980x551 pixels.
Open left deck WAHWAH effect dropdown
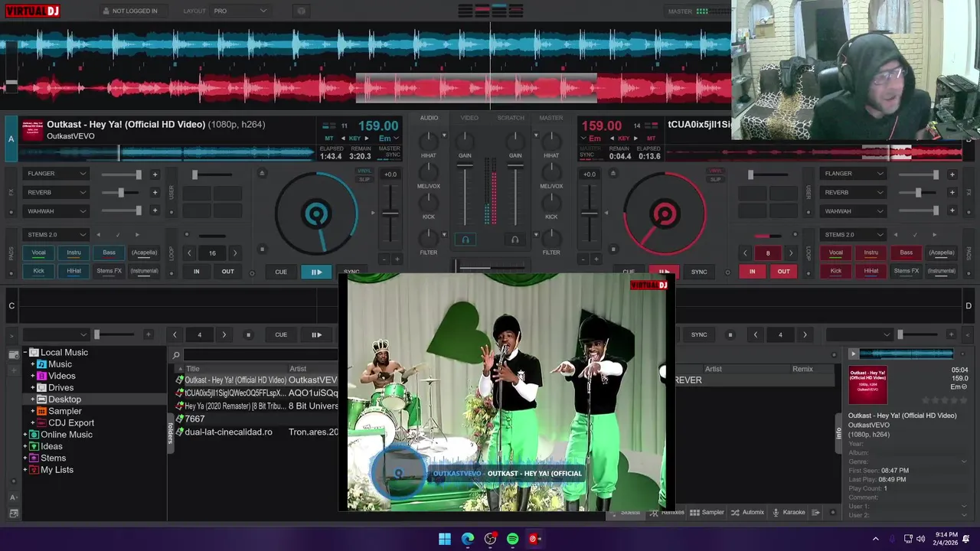(x=57, y=210)
